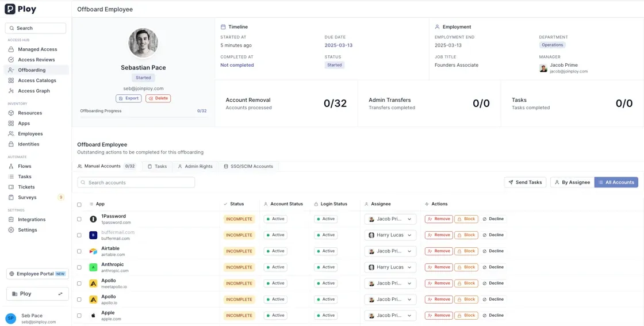The image size is (644, 326).
Task: Click the Apple app icon
Action: point(93,316)
